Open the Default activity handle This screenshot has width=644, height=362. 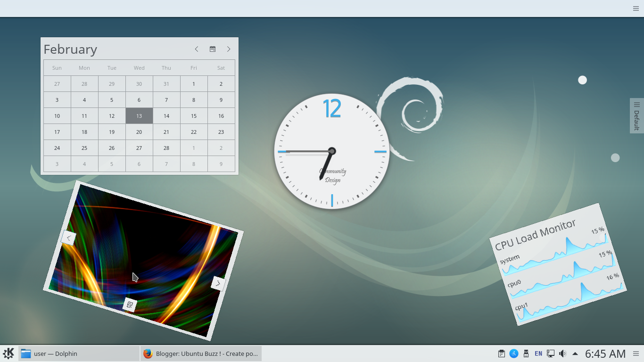pos(637,115)
